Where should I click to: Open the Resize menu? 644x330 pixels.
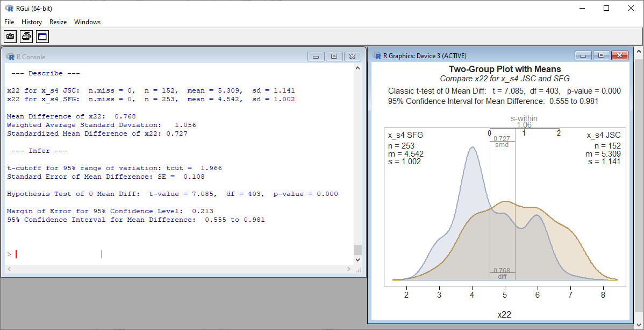58,22
